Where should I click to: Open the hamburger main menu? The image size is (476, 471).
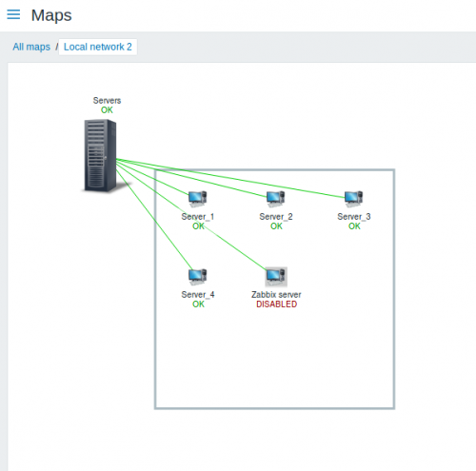click(x=13, y=14)
